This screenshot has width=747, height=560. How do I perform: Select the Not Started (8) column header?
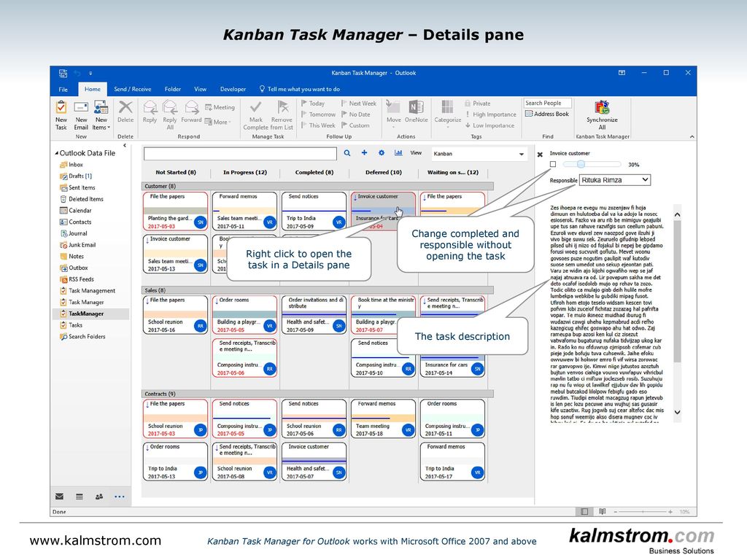point(176,172)
